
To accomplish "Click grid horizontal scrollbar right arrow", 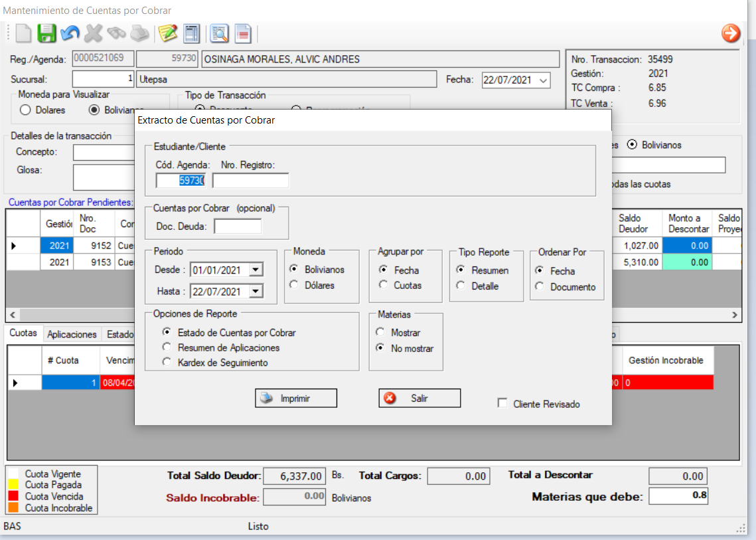I will click(734, 315).
